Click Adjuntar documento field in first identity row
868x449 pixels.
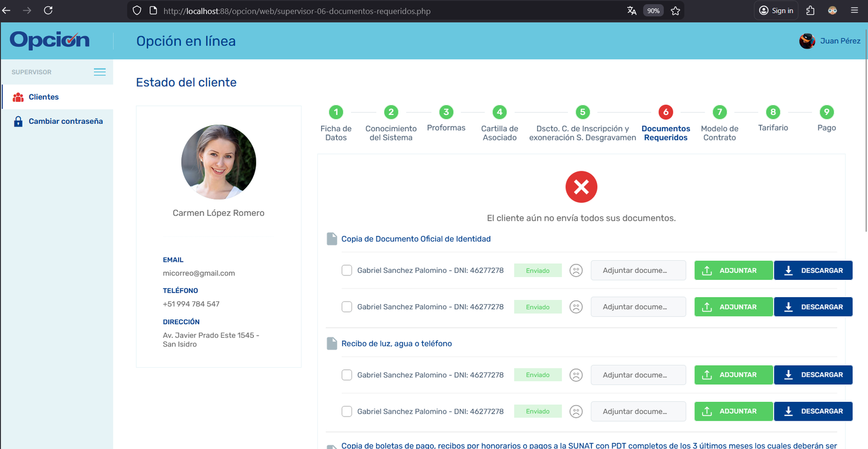pyautogui.click(x=639, y=270)
